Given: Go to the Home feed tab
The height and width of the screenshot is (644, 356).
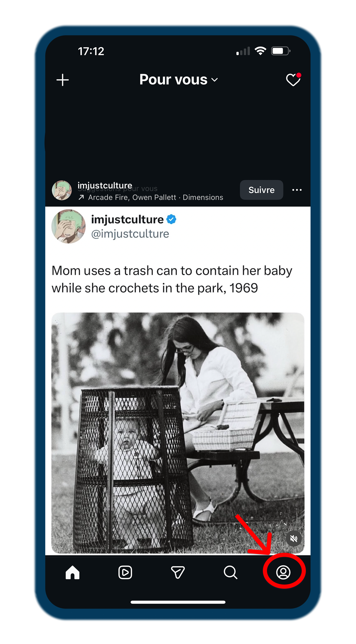Looking at the screenshot, I should click(x=72, y=572).
